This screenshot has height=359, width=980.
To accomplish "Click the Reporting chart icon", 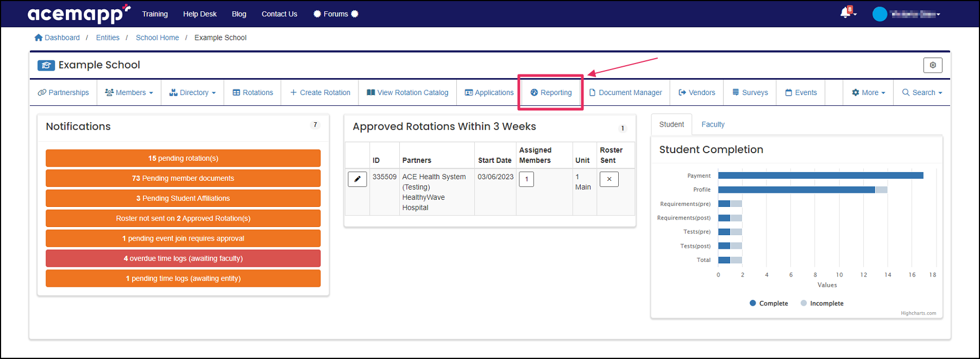I will click(534, 92).
